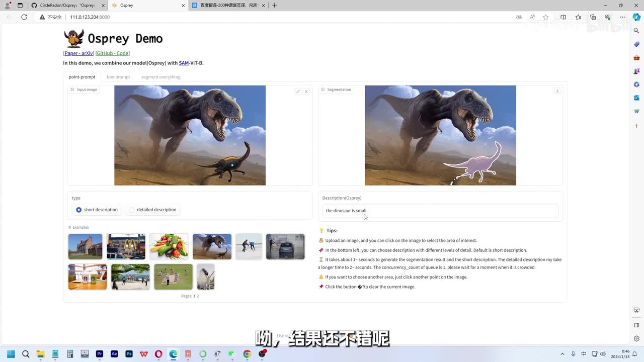This screenshot has height=362, width=644.
Task: Open the GitHub - Code link
Action: coord(113,53)
